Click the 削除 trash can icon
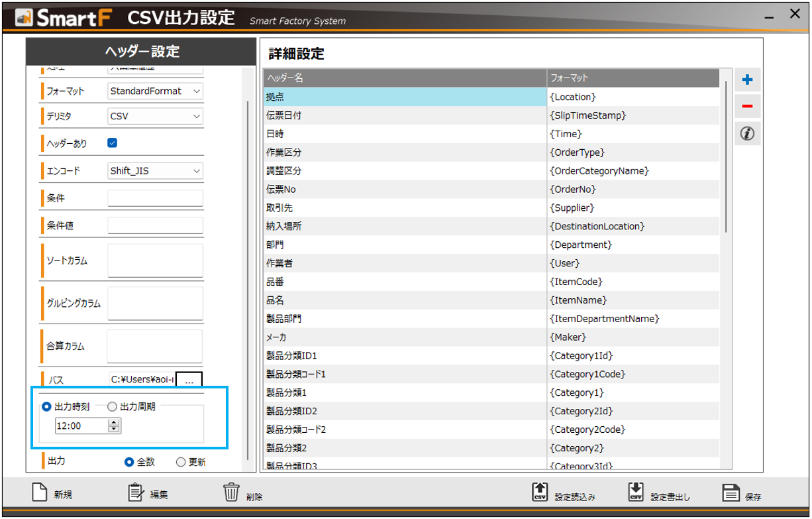The height and width of the screenshot is (519, 812). click(231, 492)
